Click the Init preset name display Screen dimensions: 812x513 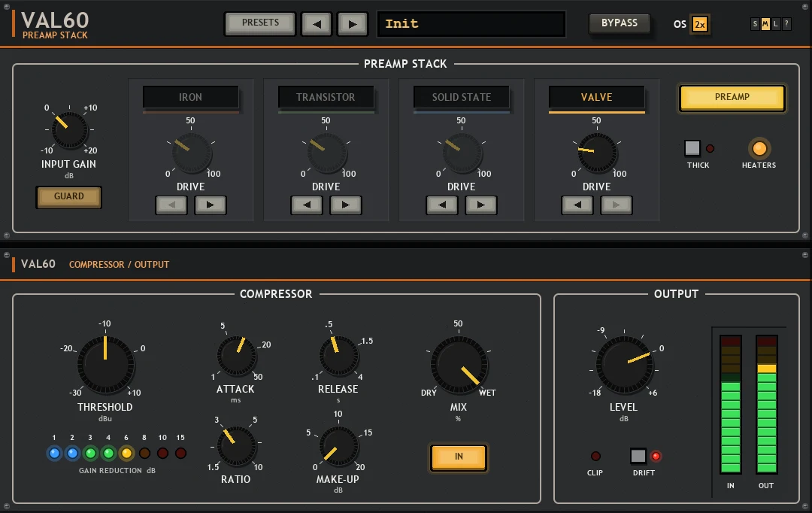tap(471, 24)
